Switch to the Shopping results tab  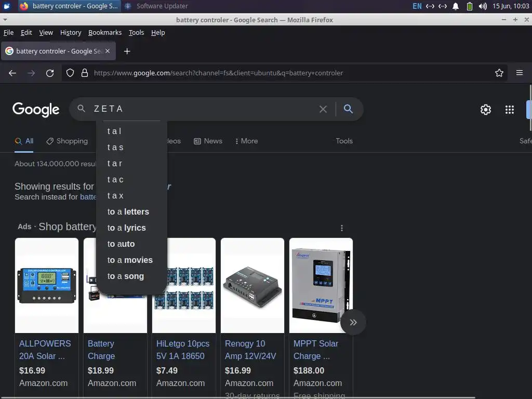click(67, 141)
